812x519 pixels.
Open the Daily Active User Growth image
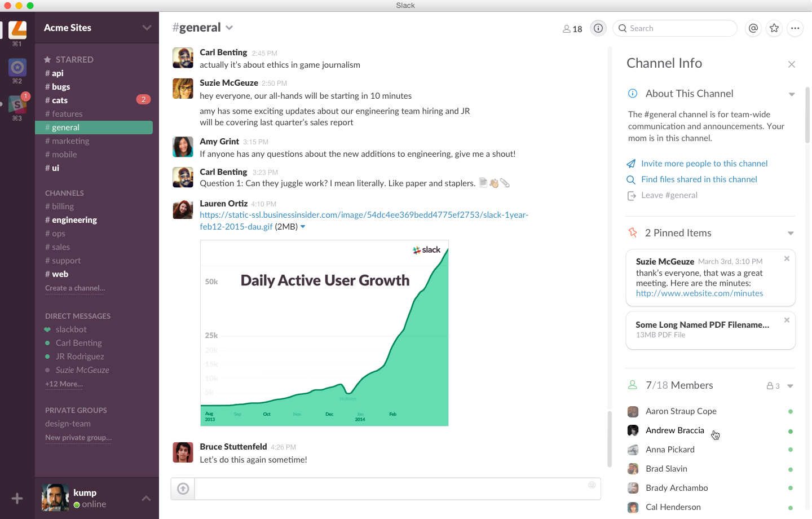(324, 333)
